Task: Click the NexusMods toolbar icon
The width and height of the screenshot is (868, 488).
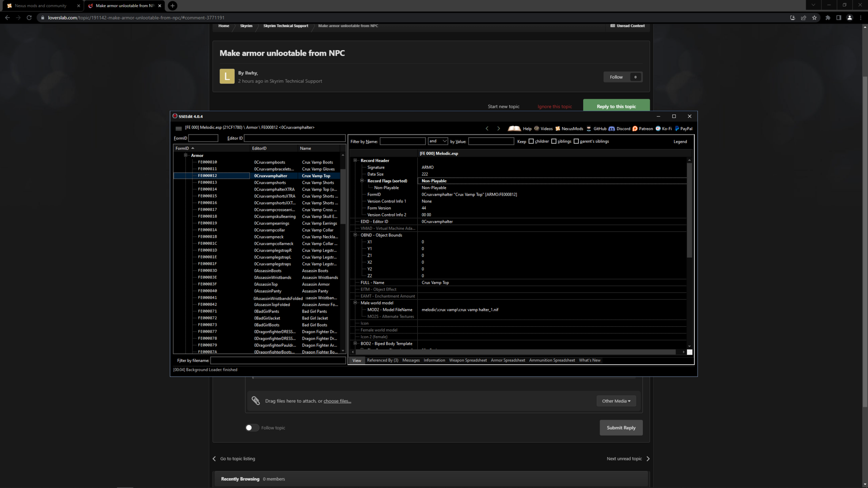Action: (557, 129)
